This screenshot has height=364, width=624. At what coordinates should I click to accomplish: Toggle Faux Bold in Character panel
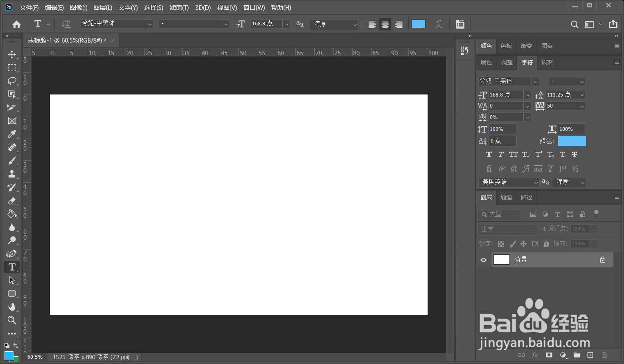pyautogui.click(x=489, y=155)
